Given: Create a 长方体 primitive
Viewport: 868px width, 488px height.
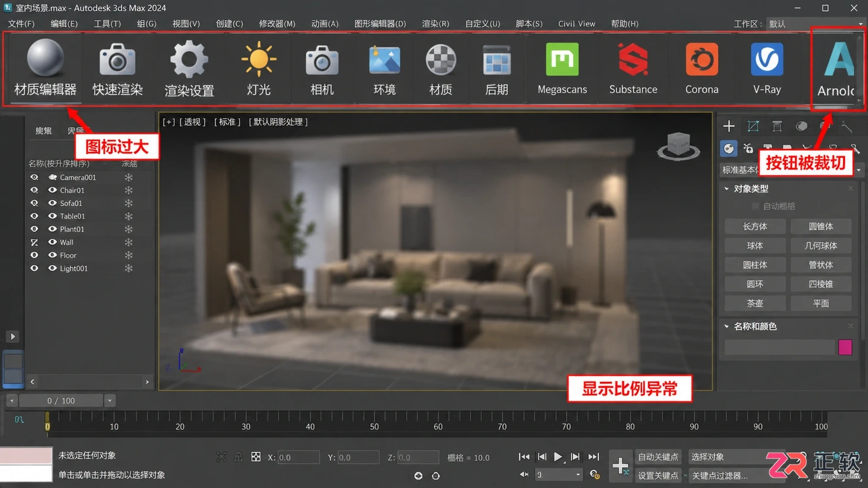Looking at the screenshot, I should (x=755, y=227).
